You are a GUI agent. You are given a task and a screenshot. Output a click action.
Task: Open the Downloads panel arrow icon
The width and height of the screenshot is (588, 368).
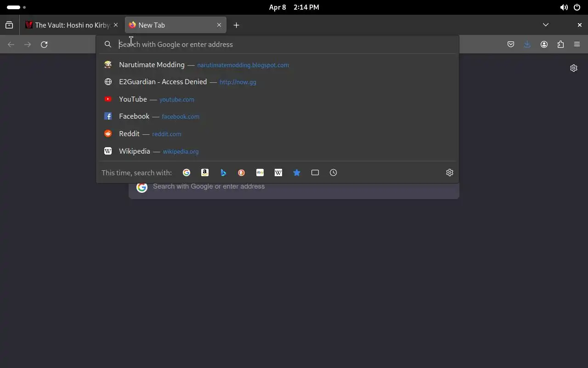pyautogui.click(x=527, y=45)
